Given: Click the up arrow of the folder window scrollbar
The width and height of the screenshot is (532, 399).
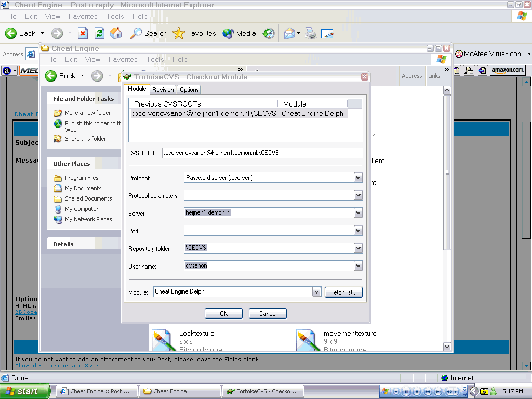Looking at the screenshot, I should pyautogui.click(x=447, y=90).
